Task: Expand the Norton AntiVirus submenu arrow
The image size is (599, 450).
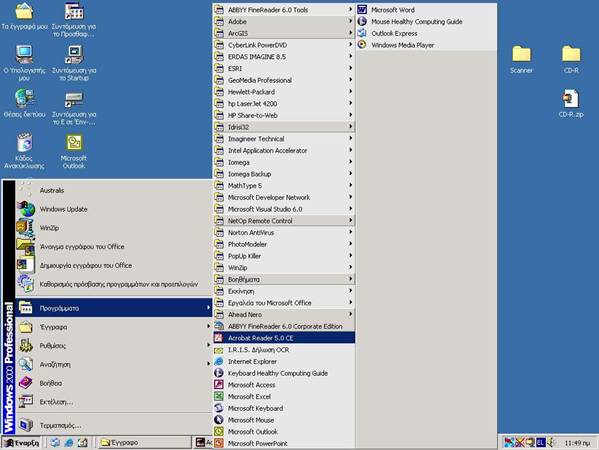Action: 350,232
